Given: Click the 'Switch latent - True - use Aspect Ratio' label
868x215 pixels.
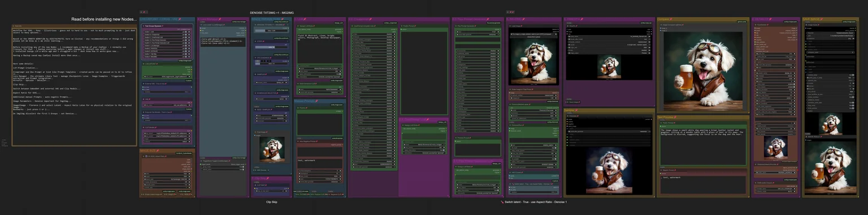Looking at the screenshot, I should [533, 202].
